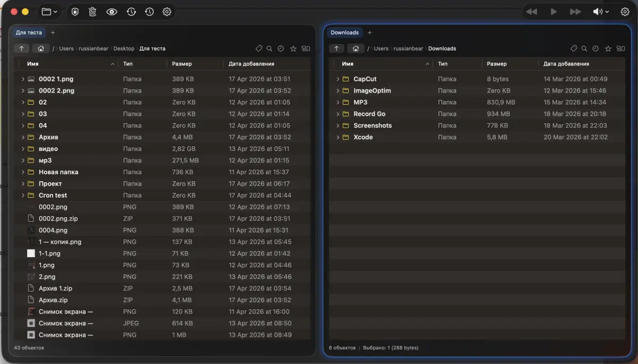Open search in the Downloads pane
The width and height of the screenshot is (638, 364).
point(584,48)
